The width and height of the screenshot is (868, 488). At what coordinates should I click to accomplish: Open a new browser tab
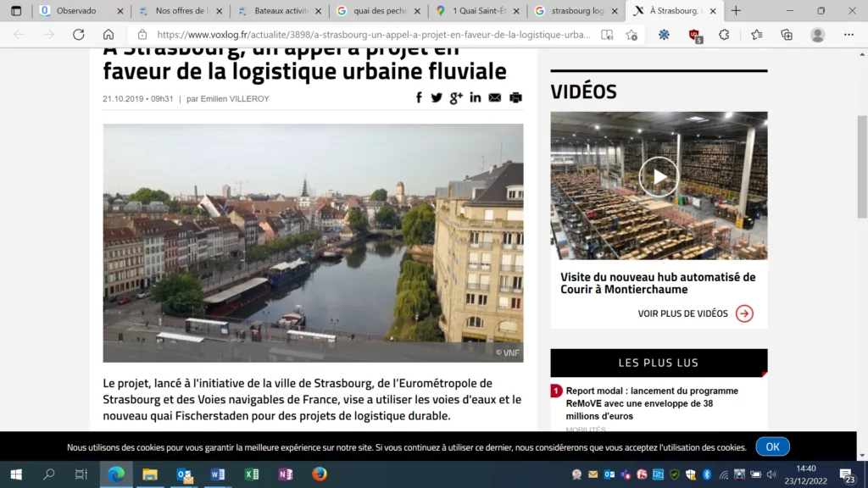pyautogui.click(x=736, y=11)
